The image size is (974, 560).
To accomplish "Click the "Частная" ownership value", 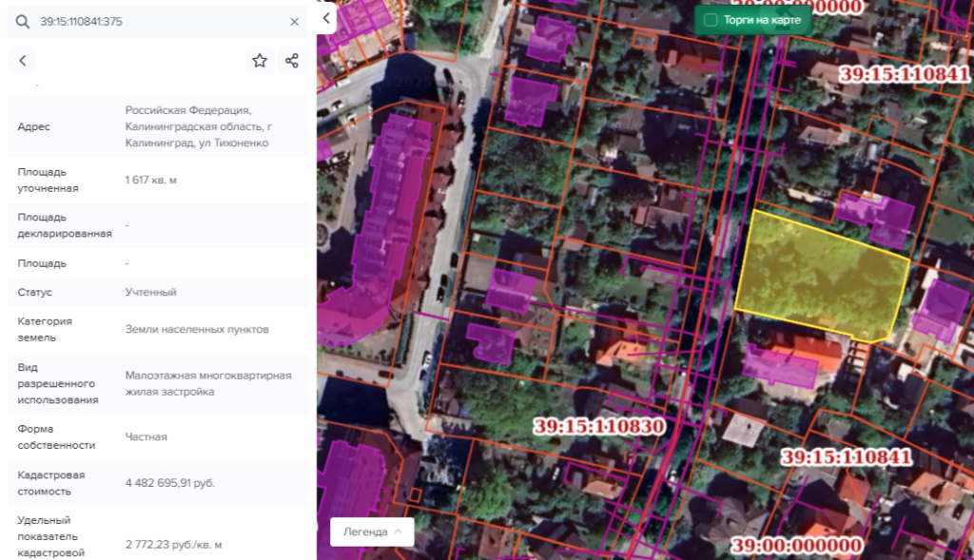I will tap(146, 436).
